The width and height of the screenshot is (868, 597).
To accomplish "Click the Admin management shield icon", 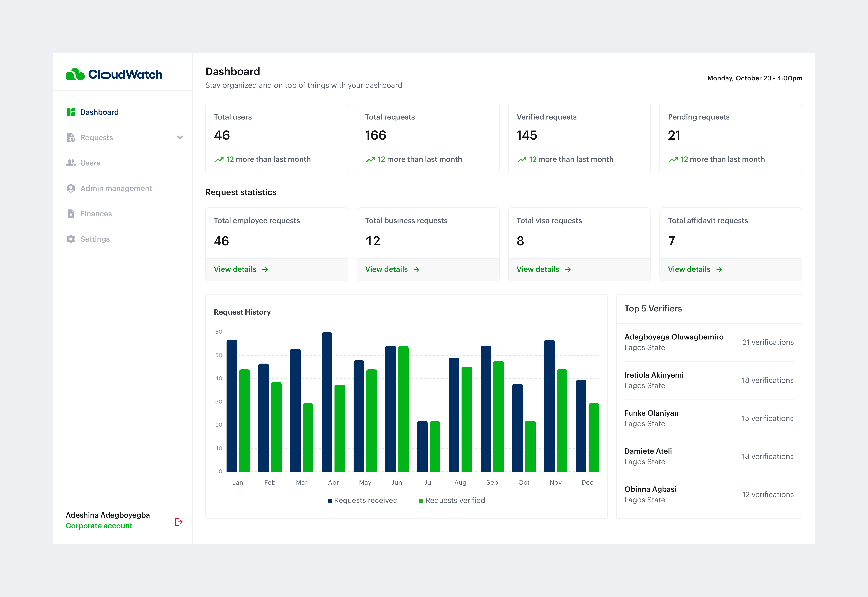I will click(x=71, y=188).
